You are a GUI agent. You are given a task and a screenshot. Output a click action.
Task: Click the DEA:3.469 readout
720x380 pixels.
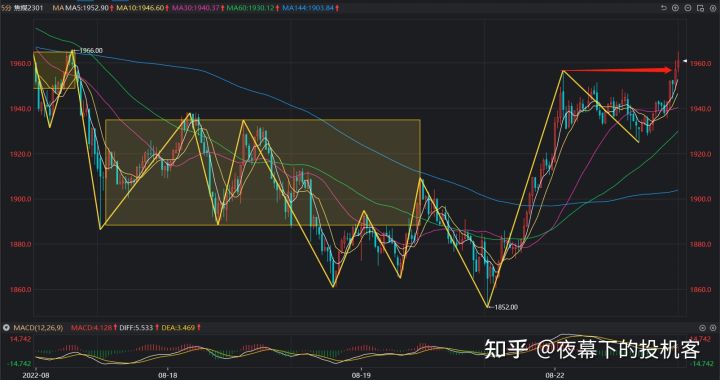pos(178,328)
